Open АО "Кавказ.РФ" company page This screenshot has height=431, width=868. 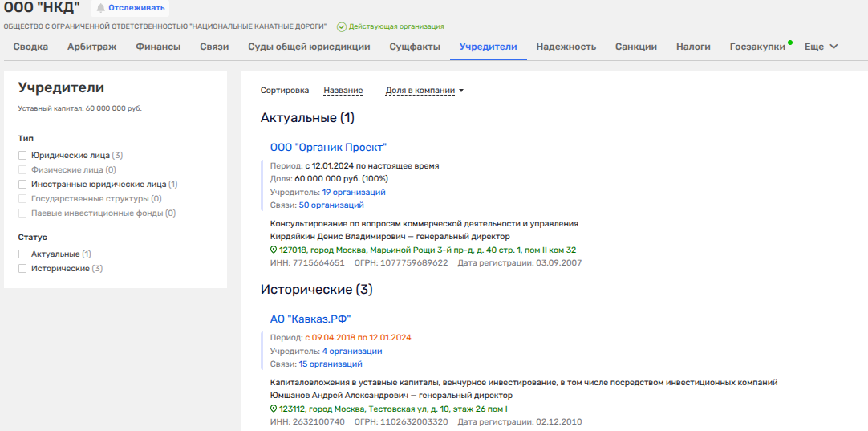pyautogui.click(x=310, y=319)
